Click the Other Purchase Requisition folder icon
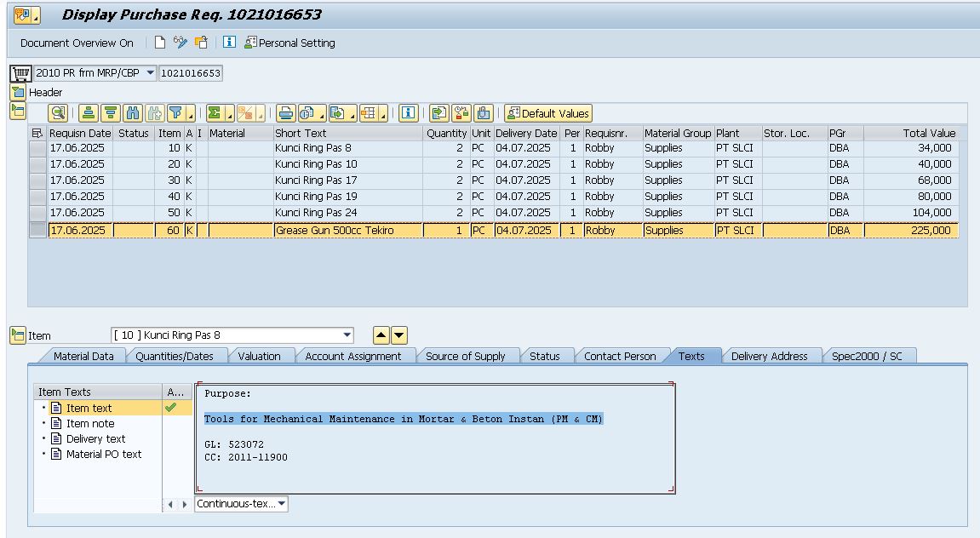This screenshot has height=538, width=980. coord(201,43)
